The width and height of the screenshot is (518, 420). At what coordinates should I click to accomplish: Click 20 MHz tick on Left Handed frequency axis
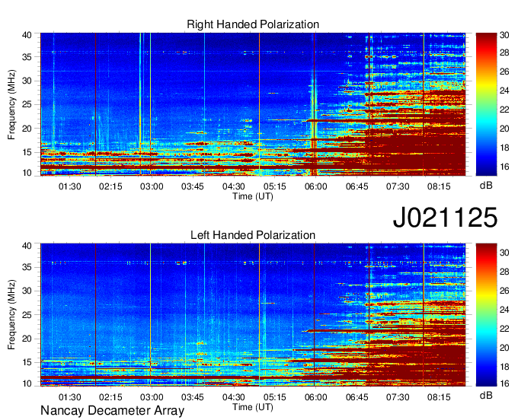[x=27, y=339]
